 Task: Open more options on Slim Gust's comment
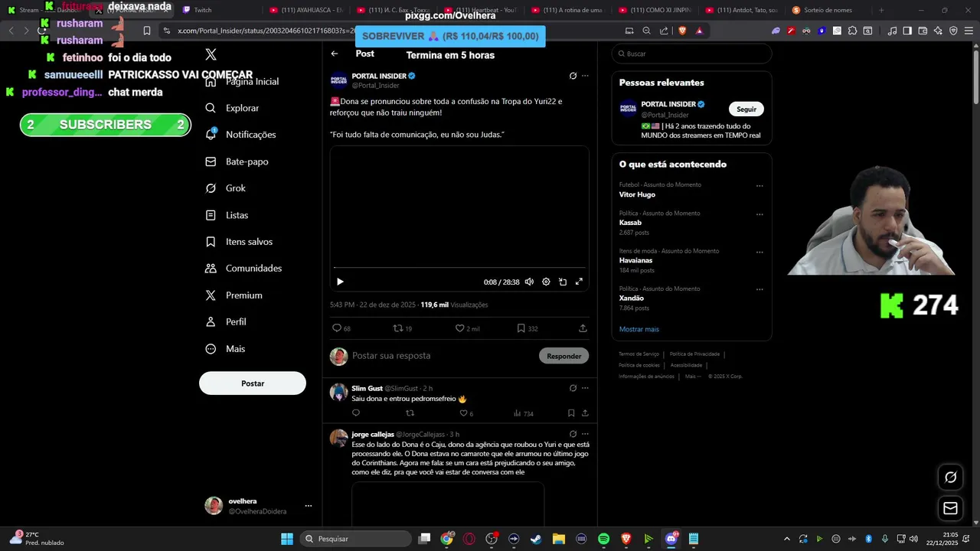pyautogui.click(x=585, y=388)
